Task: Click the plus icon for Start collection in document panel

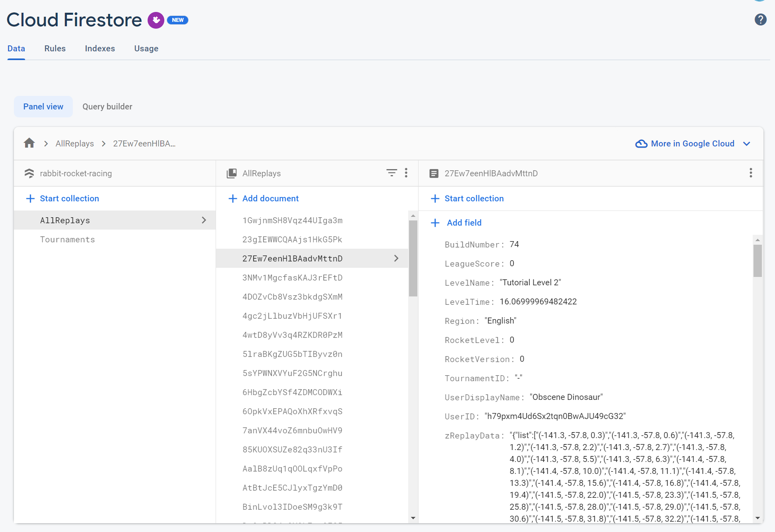Action: point(435,199)
